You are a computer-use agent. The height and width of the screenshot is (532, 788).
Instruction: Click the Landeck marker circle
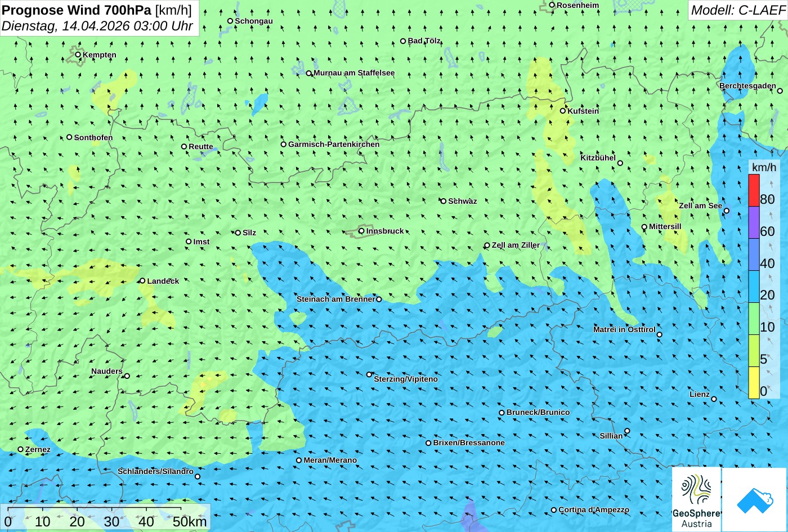tap(142, 281)
